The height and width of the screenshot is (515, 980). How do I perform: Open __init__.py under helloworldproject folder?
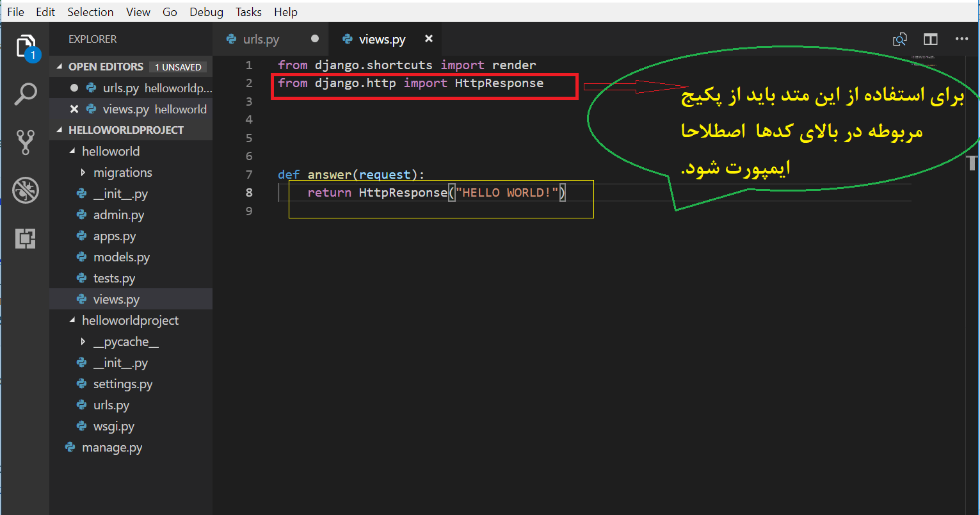131,363
